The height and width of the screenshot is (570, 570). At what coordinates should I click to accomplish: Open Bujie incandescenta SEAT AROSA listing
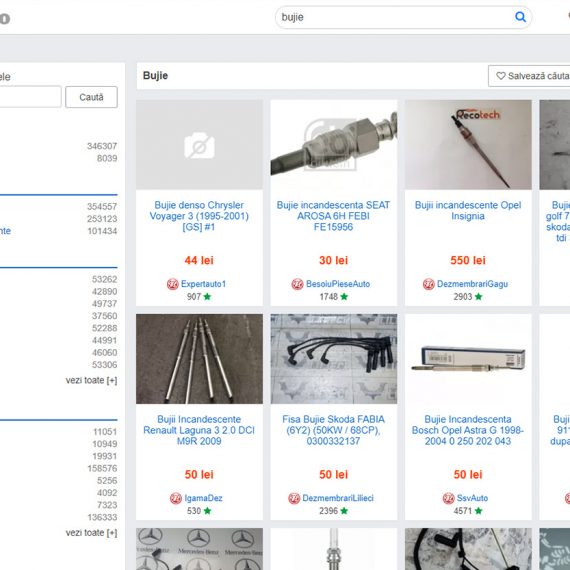333,216
